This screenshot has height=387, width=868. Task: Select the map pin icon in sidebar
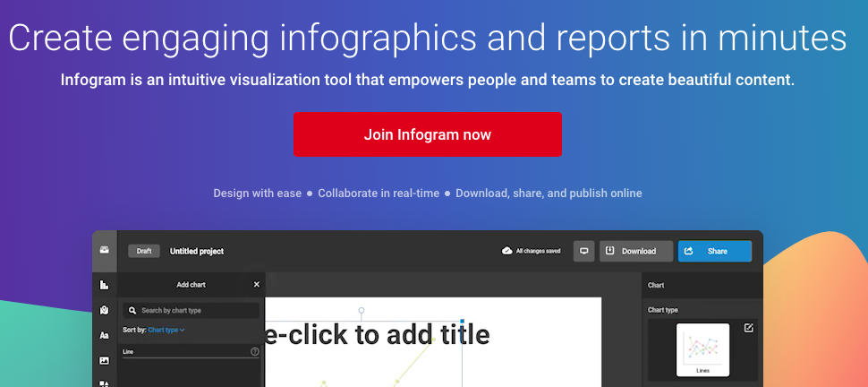(104, 310)
